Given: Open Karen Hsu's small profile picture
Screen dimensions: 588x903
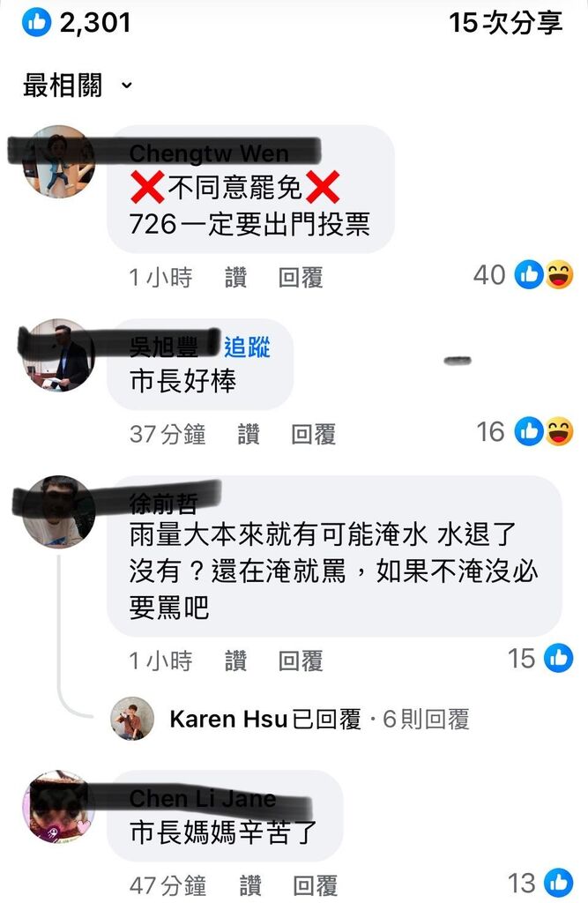Looking at the screenshot, I should 132,718.
